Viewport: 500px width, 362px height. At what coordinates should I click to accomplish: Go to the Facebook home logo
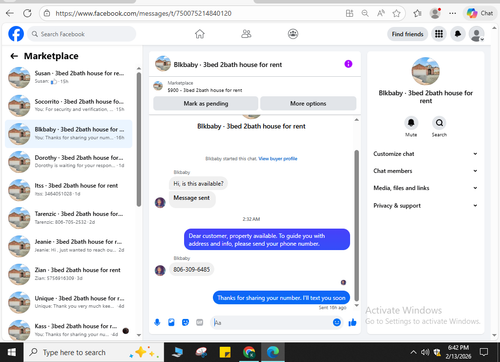tap(16, 34)
